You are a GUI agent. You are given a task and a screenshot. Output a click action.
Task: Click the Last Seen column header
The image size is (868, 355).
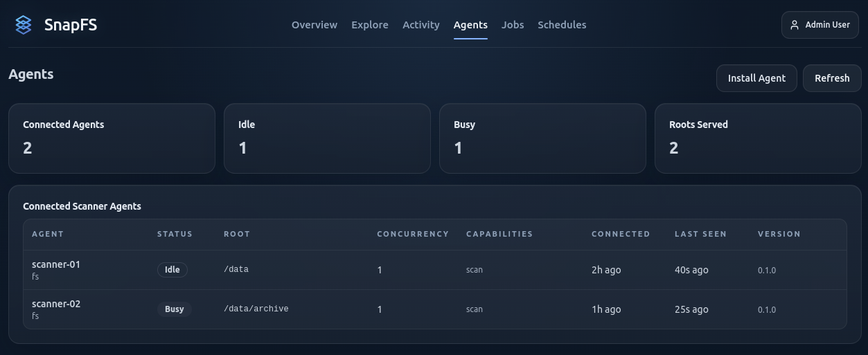tap(700, 234)
